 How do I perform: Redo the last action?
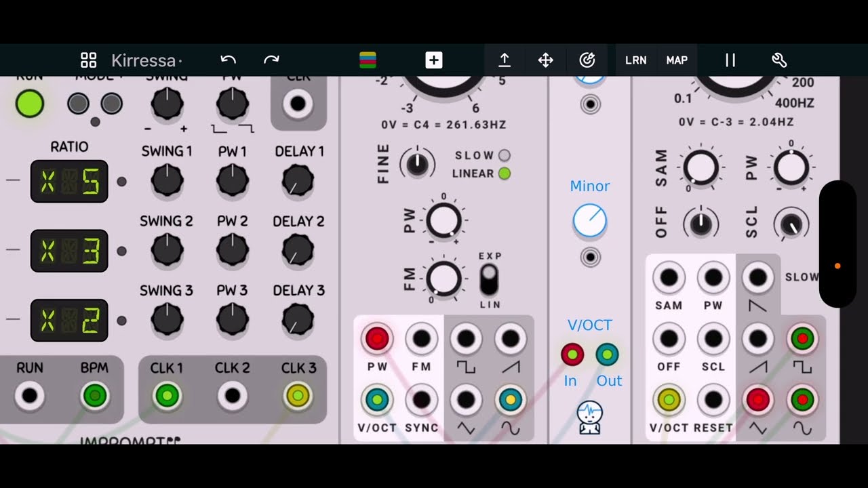point(271,60)
